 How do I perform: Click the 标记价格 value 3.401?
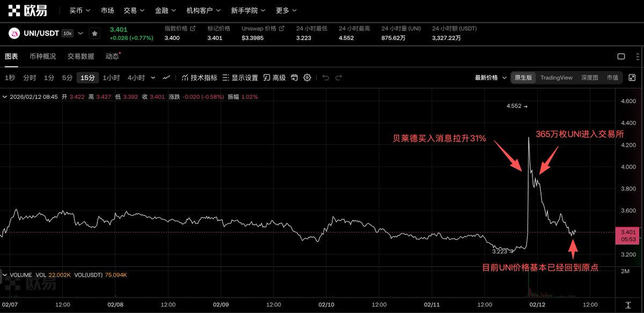pos(215,38)
